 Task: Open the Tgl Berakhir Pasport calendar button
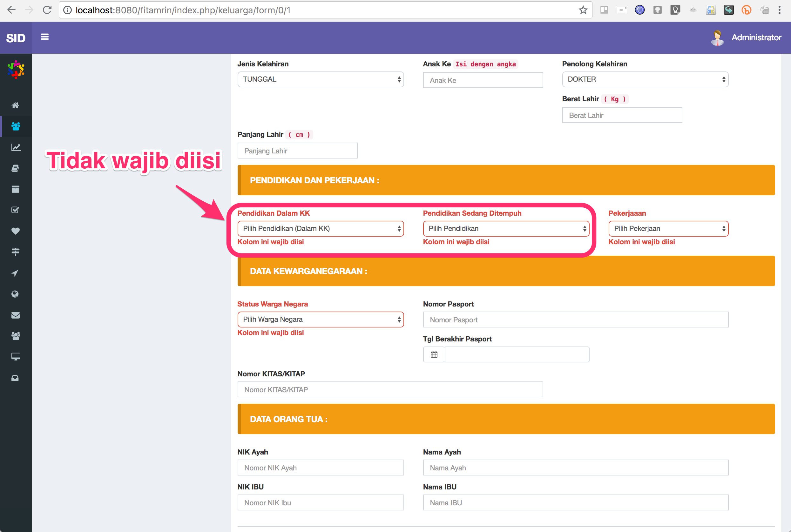pyautogui.click(x=434, y=354)
